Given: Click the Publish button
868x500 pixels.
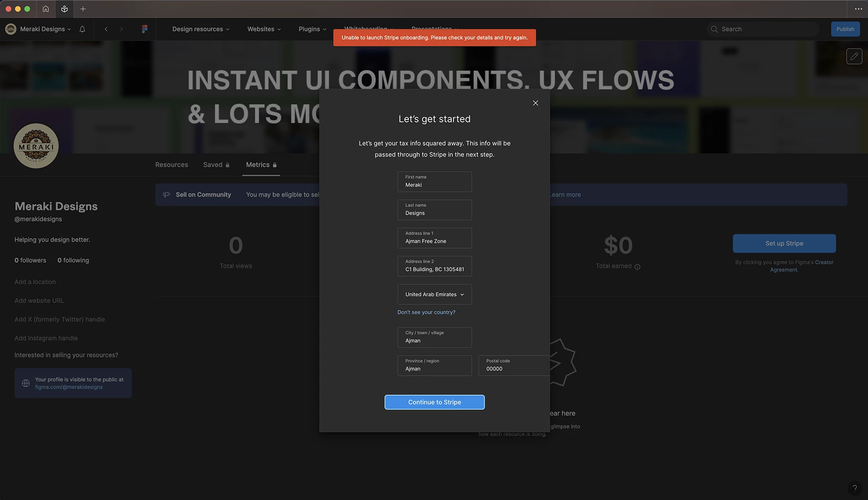Looking at the screenshot, I should [845, 29].
